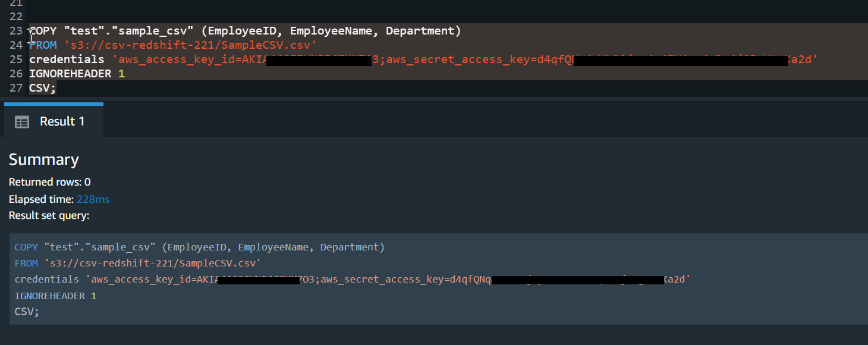Select line number 26 in the editor gutter

[x=16, y=74]
